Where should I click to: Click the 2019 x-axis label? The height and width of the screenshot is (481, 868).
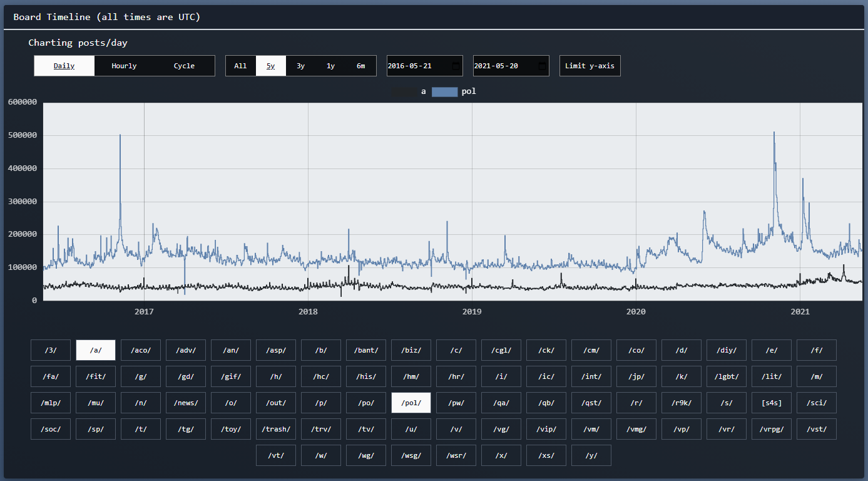pyautogui.click(x=472, y=311)
